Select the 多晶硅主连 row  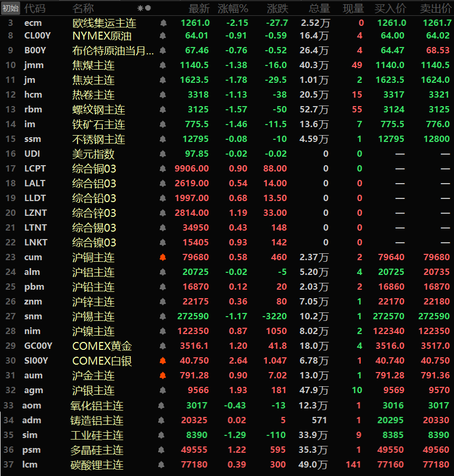click(98, 450)
